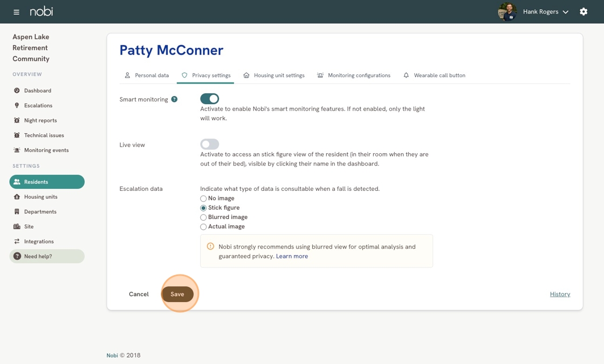604x364 pixels.
Task: Click the Smart monitoring help icon
Action: click(174, 99)
